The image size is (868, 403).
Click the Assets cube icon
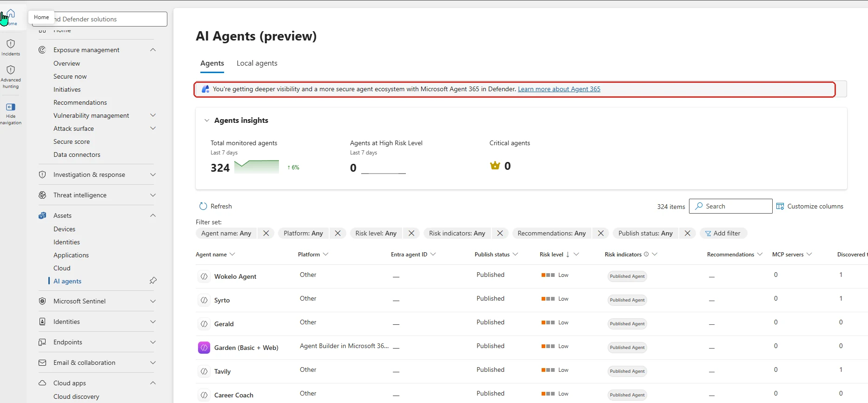(x=42, y=215)
